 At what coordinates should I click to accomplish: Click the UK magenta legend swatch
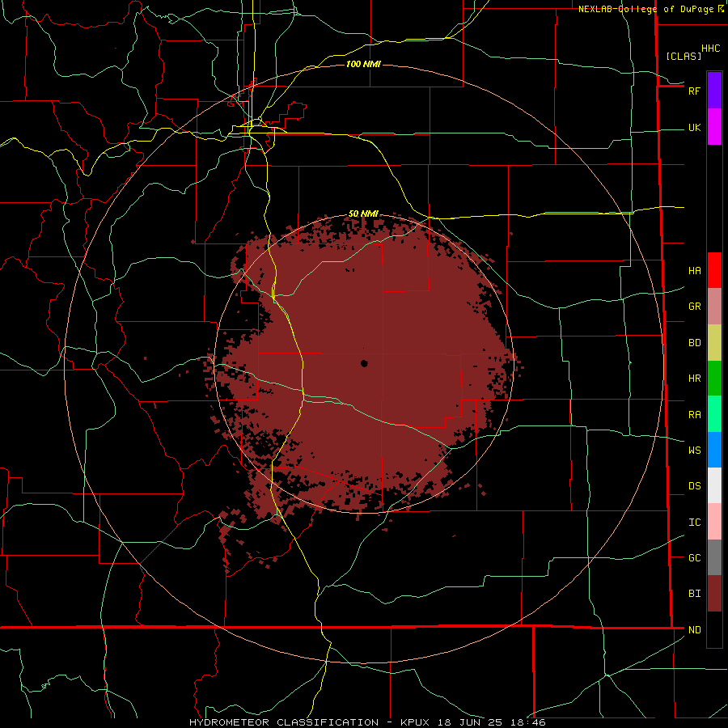pyautogui.click(x=714, y=127)
